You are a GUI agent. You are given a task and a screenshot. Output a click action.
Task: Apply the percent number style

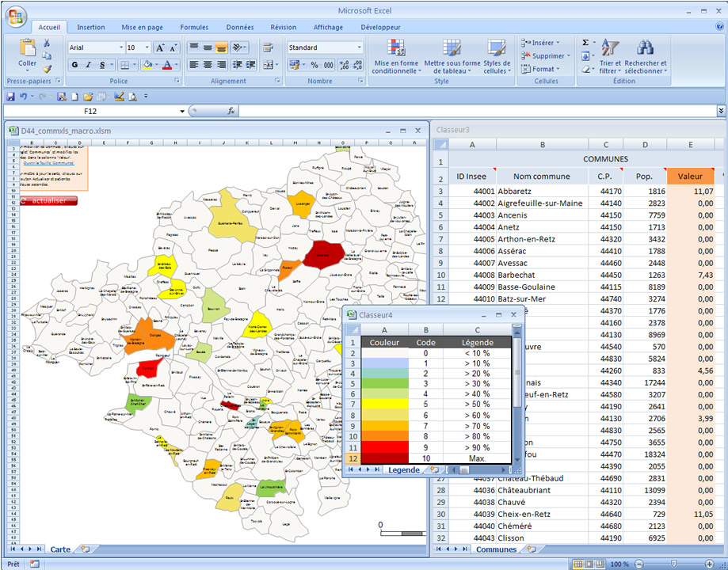pos(314,65)
